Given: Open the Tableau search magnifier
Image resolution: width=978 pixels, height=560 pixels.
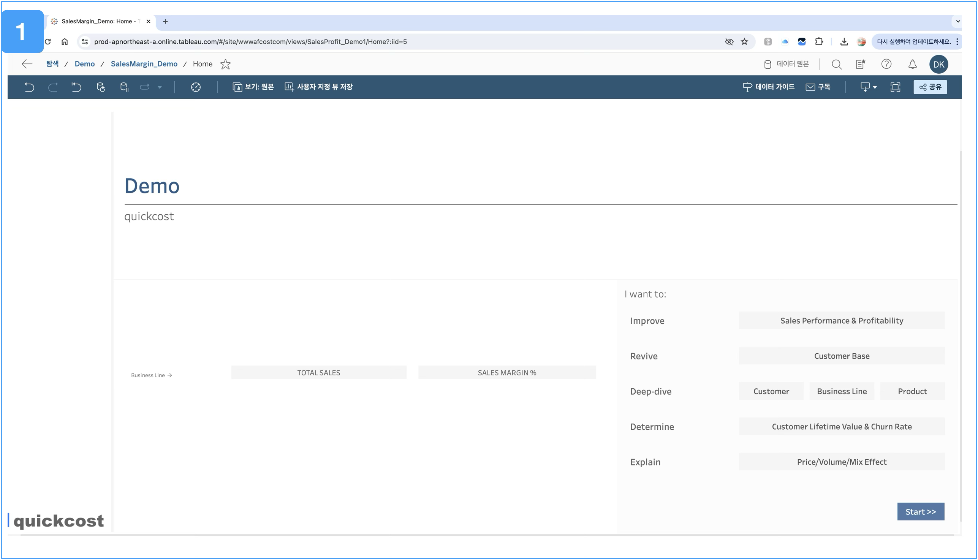Looking at the screenshot, I should pyautogui.click(x=837, y=64).
